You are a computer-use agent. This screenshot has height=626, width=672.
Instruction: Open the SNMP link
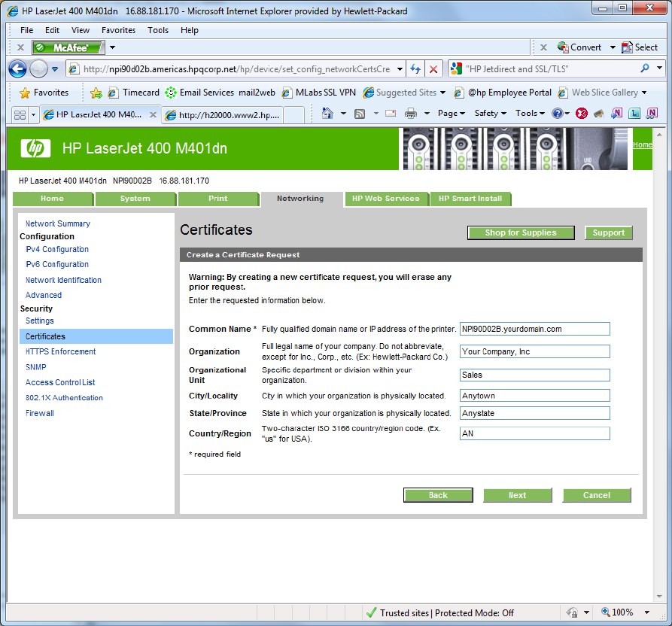tap(35, 367)
